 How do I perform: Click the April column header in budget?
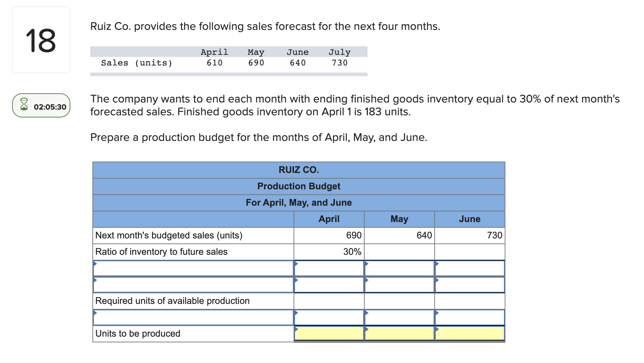click(x=329, y=219)
